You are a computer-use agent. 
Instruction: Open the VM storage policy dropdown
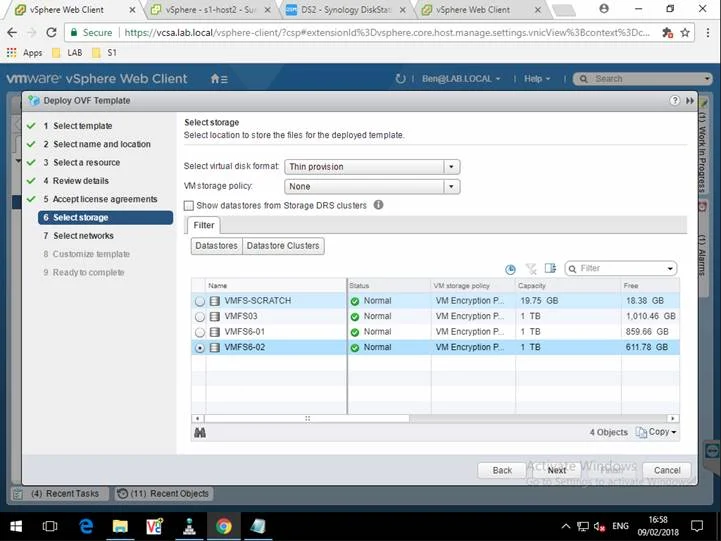click(372, 187)
